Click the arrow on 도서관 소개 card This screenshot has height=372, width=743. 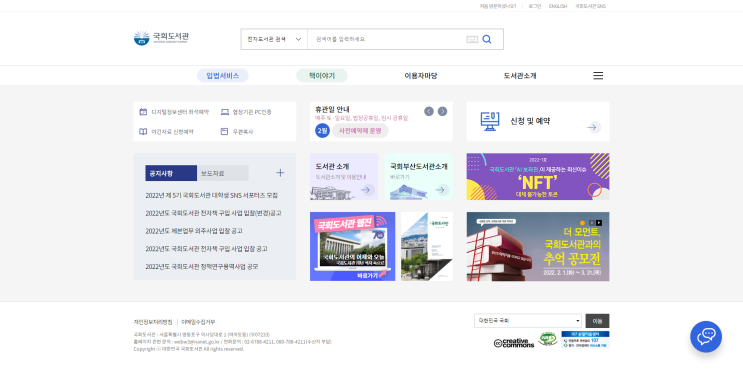coord(366,190)
